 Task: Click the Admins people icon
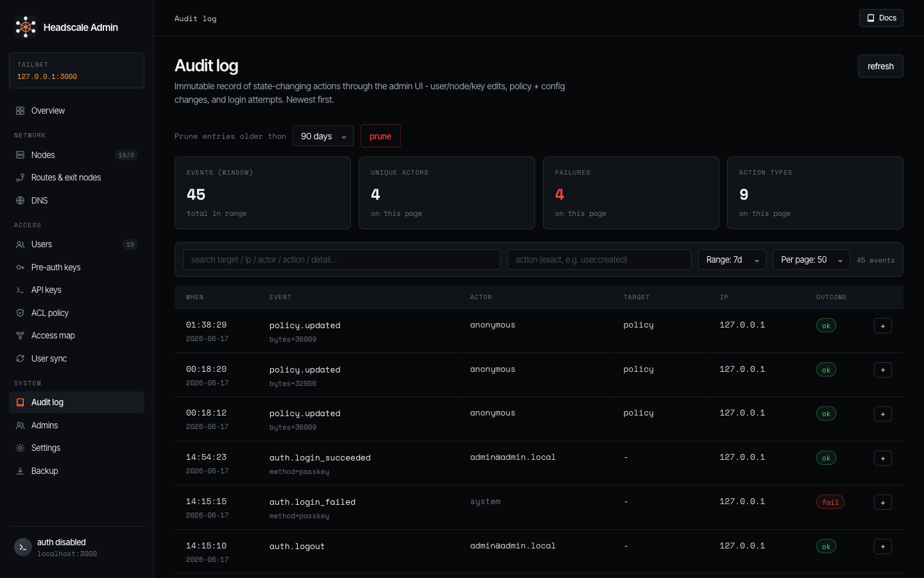(x=20, y=425)
